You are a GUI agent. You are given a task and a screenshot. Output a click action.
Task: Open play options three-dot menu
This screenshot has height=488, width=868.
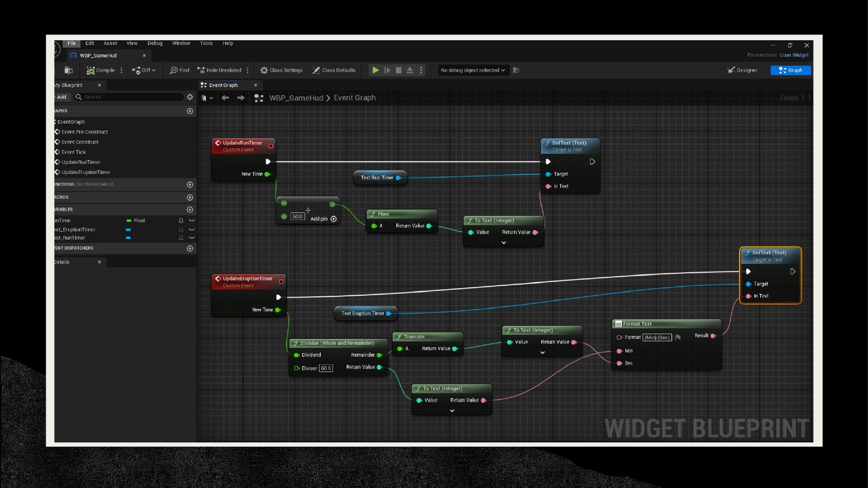tap(421, 70)
